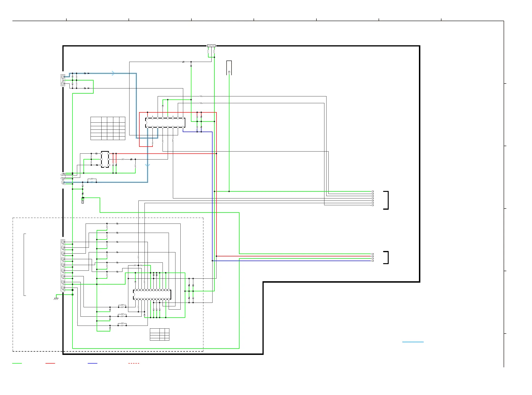This screenshot has width=532, height=395.
Task: Click the blue line legend sample
Action: click(x=92, y=363)
